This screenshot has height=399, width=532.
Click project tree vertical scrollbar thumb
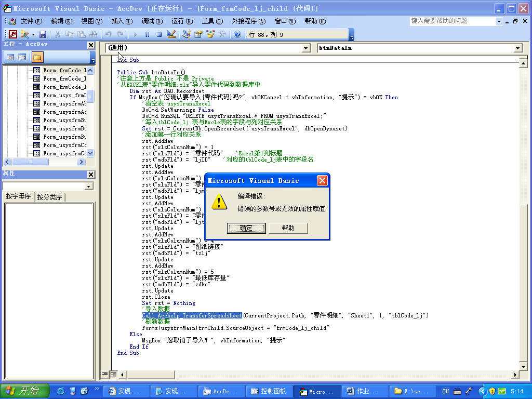90,95
